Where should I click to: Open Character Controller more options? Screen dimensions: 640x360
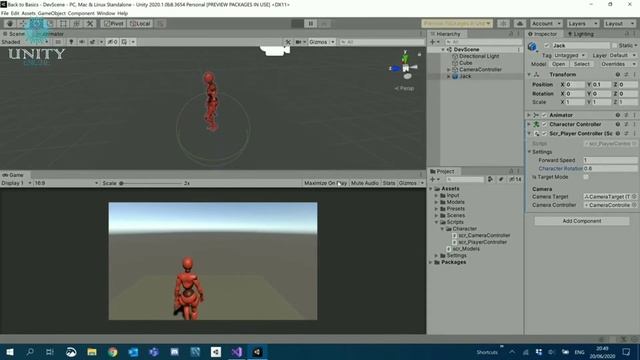(634, 124)
